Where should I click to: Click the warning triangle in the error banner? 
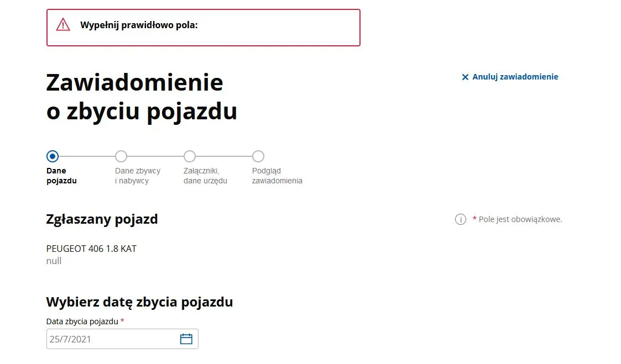(62, 24)
